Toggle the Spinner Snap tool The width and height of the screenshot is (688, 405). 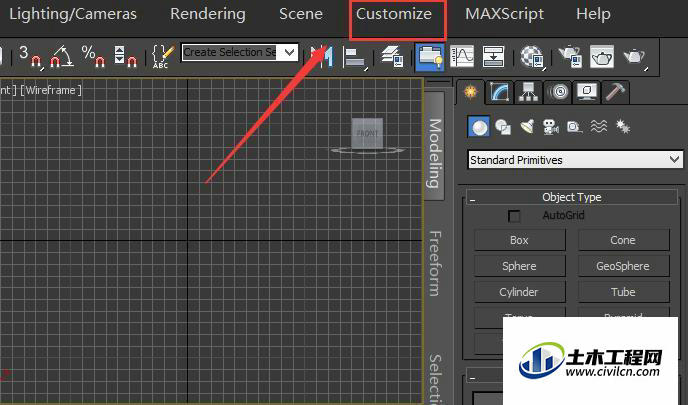(125, 56)
